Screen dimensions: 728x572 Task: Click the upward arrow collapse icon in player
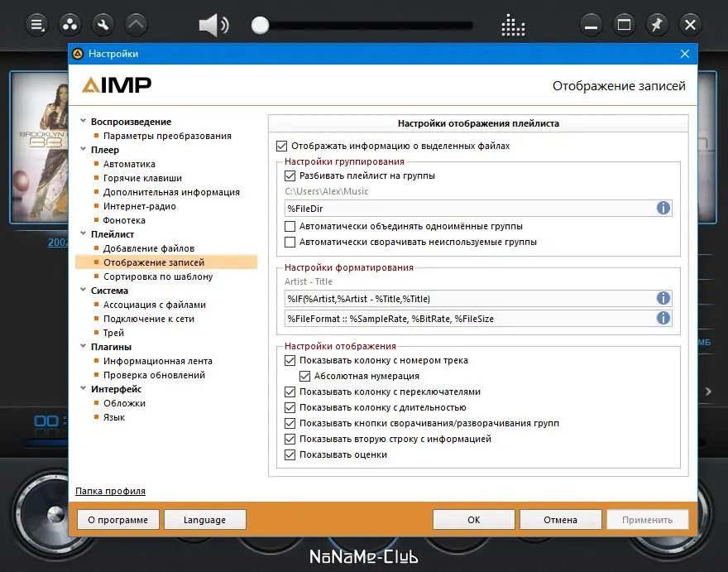(136, 24)
